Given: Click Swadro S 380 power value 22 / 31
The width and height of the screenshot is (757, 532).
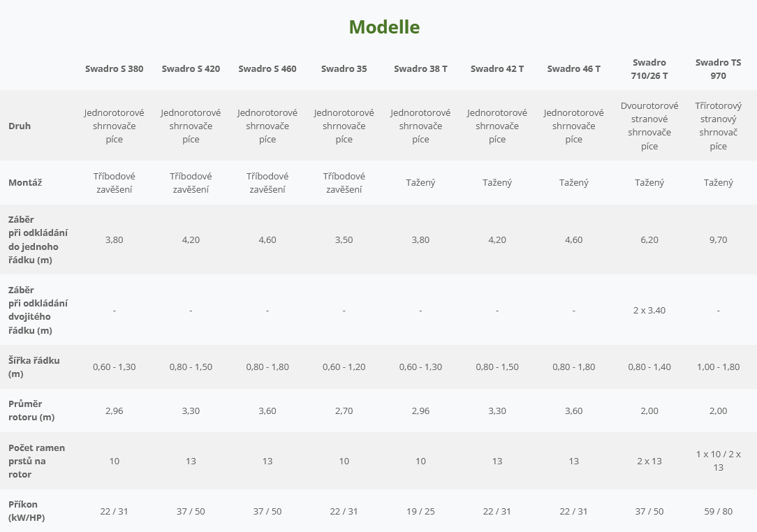Looking at the screenshot, I should (x=115, y=511).
